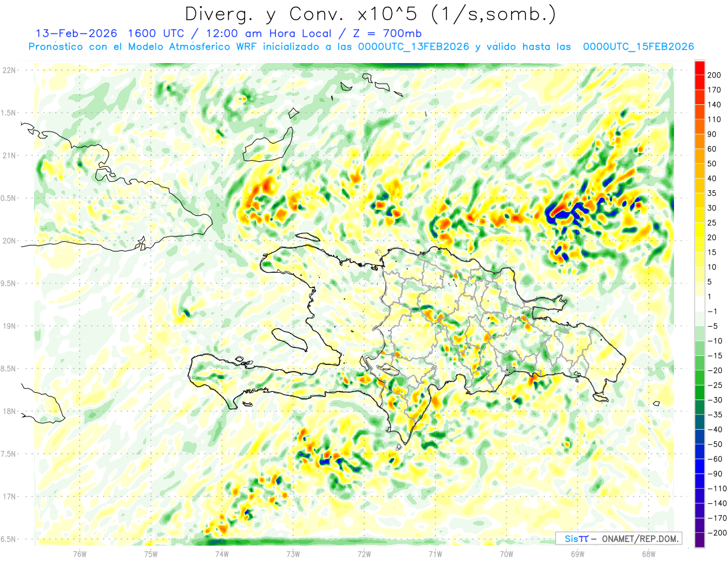Image resolution: width=728 pixels, height=562 pixels.
Task: Click the colorbar label '-90'
Action: coord(715,473)
